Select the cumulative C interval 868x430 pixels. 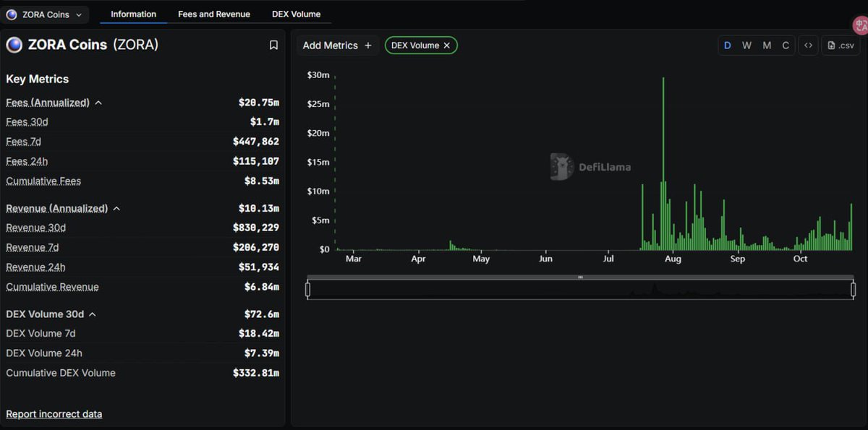point(786,46)
